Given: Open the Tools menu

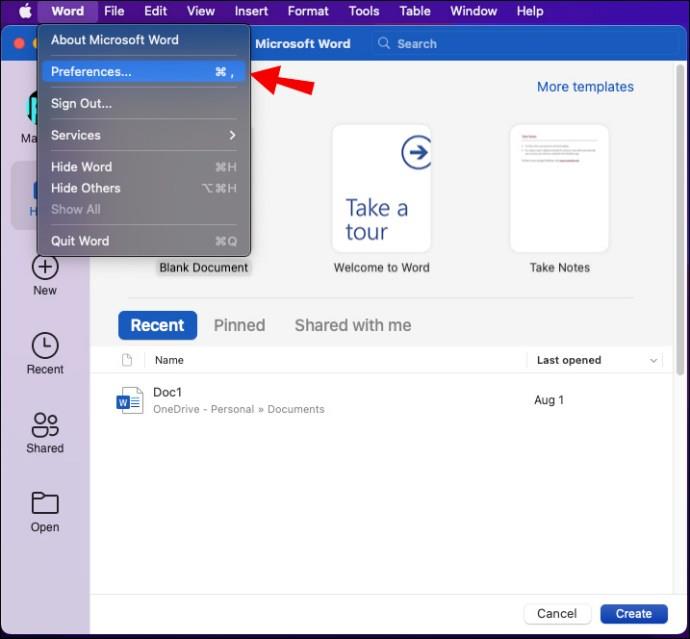Looking at the screenshot, I should tap(364, 11).
